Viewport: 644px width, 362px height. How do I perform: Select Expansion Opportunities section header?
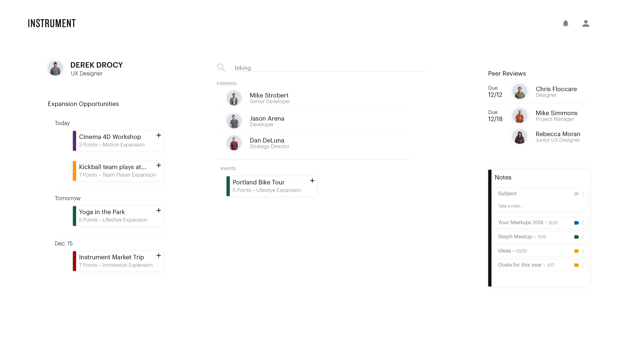[x=83, y=104]
